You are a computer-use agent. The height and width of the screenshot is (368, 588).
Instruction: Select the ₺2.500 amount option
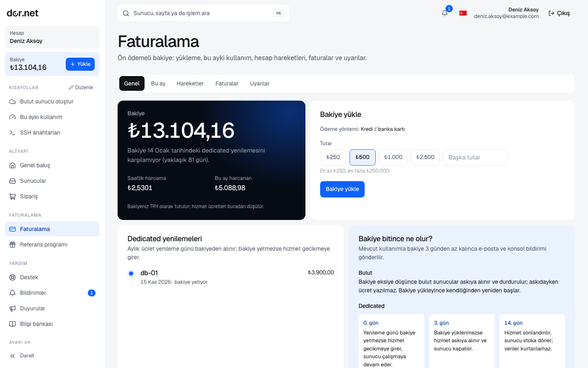[x=425, y=157]
